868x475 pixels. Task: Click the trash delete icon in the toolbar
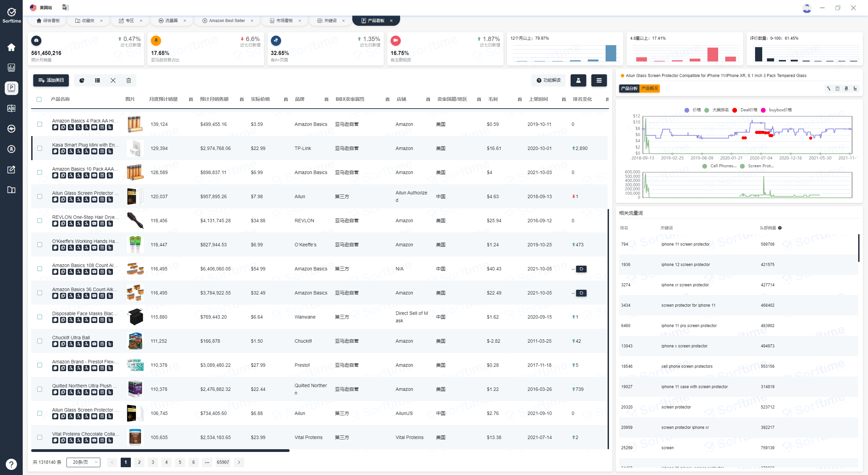[x=129, y=80]
